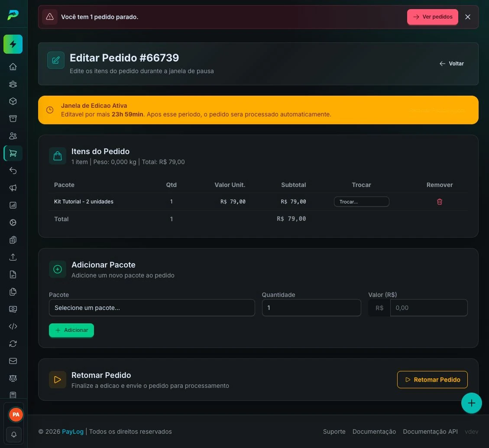Focus the Valor (R$) input field
The height and width of the screenshot is (448, 489).
coord(429,308)
